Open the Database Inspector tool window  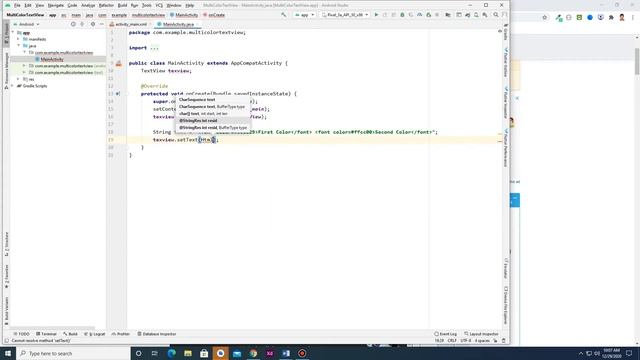157,334
